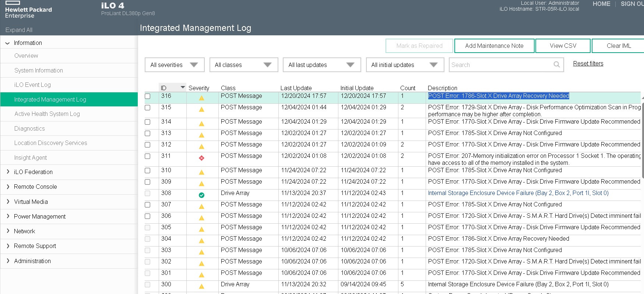Expand the Remote Support section
This screenshot has height=294, width=644.
[8, 246]
